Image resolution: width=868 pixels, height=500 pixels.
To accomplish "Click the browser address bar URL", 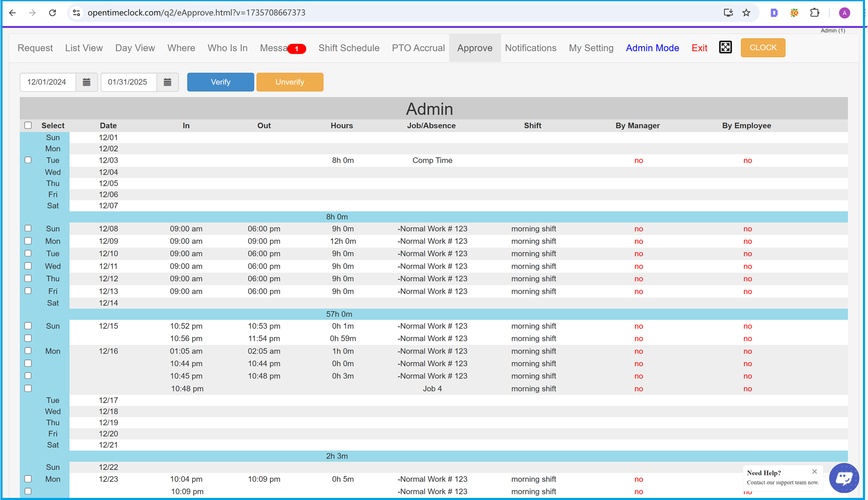I will [x=196, y=13].
